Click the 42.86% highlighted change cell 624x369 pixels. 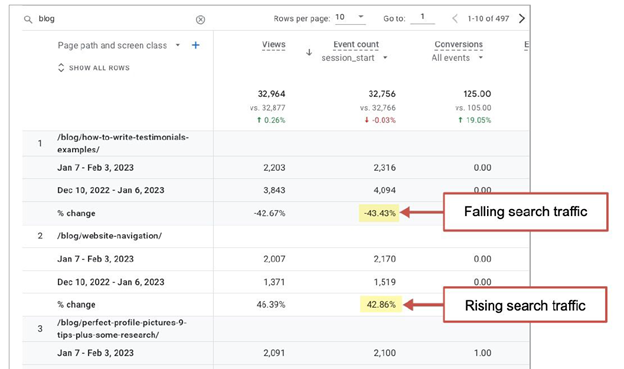coord(381,305)
